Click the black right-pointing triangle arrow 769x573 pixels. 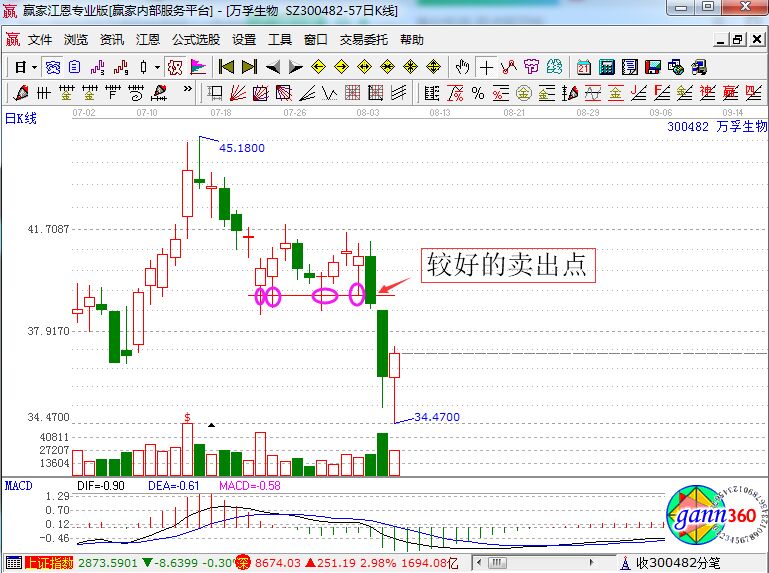coord(295,67)
